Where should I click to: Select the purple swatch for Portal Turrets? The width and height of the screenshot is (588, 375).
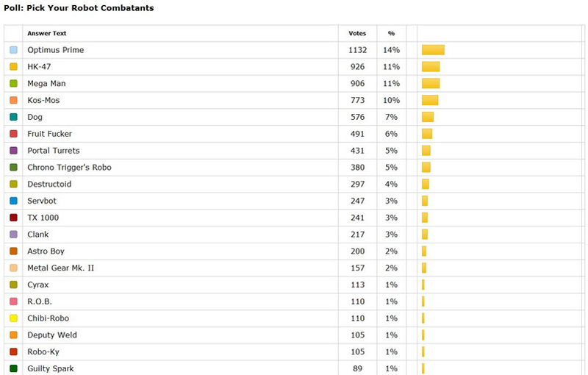[x=13, y=151]
